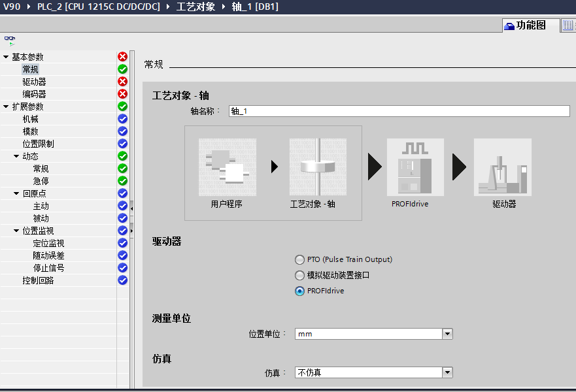The height and width of the screenshot is (392, 576).
Task: Open the 定位监视 item
Action: coord(48,243)
